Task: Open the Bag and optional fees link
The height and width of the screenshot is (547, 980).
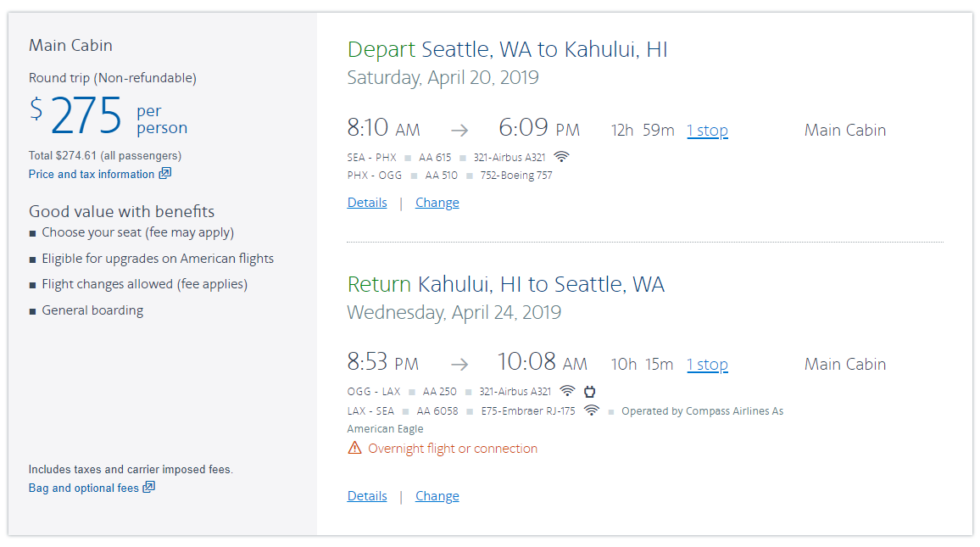Action: coord(83,488)
